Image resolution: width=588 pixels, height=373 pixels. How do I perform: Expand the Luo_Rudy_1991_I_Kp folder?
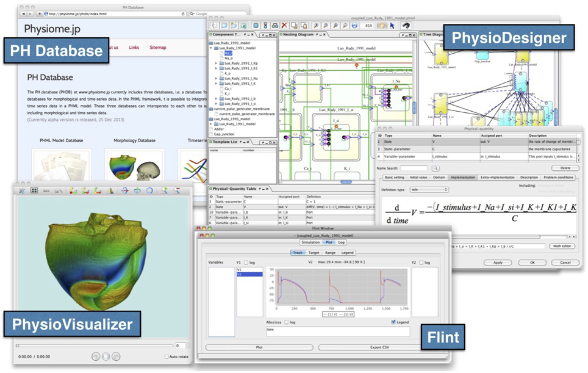pyautogui.click(x=216, y=63)
